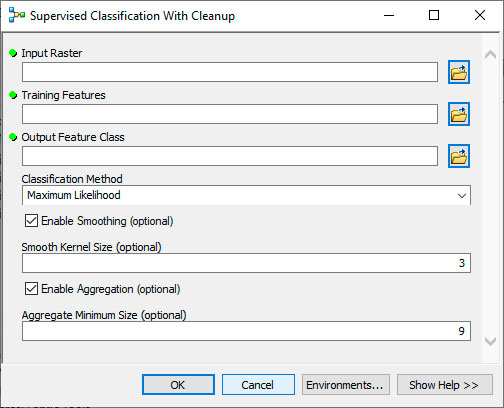Image resolution: width=504 pixels, height=408 pixels.
Task: Click the Training Features text field
Action: [x=230, y=114]
